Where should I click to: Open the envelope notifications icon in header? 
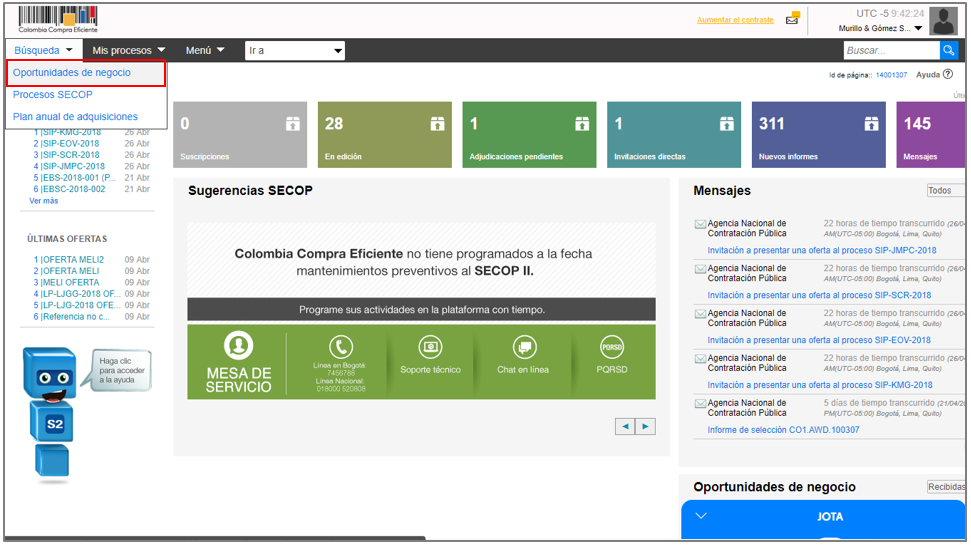click(x=792, y=19)
